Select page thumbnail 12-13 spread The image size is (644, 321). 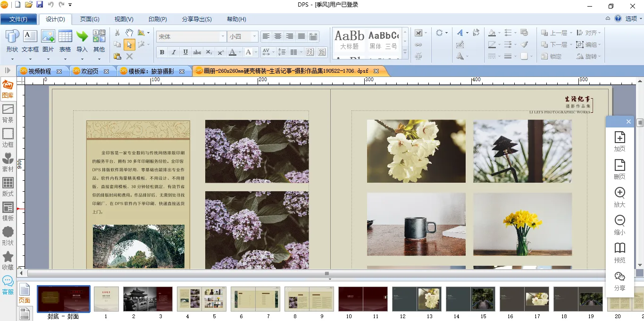tap(417, 299)
